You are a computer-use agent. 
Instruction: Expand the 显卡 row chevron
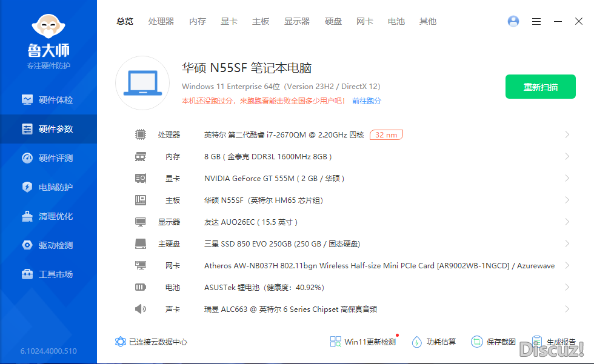coord(567,178)
